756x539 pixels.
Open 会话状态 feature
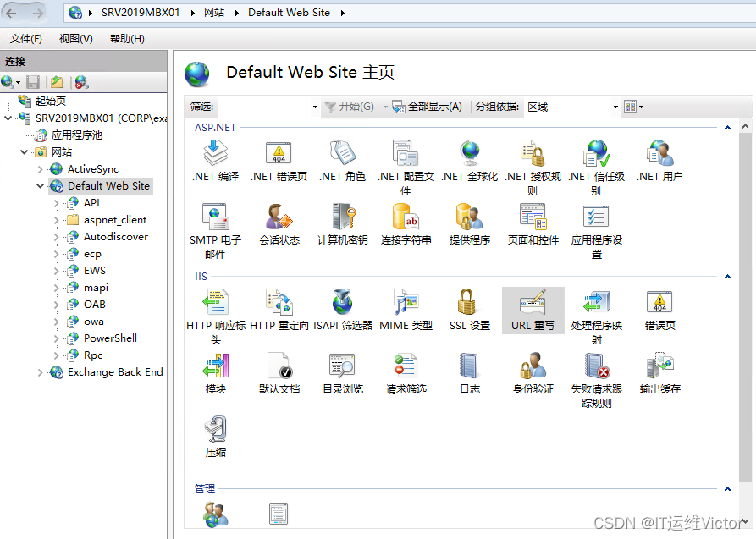[x=279, y=224]
